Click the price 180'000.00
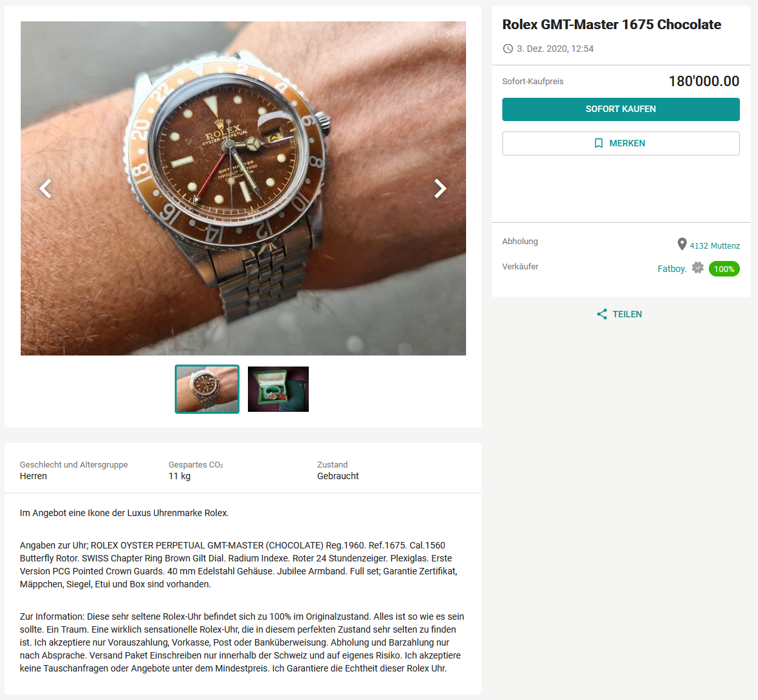Screen dimensions: 758x700 (x=704, y=82)
